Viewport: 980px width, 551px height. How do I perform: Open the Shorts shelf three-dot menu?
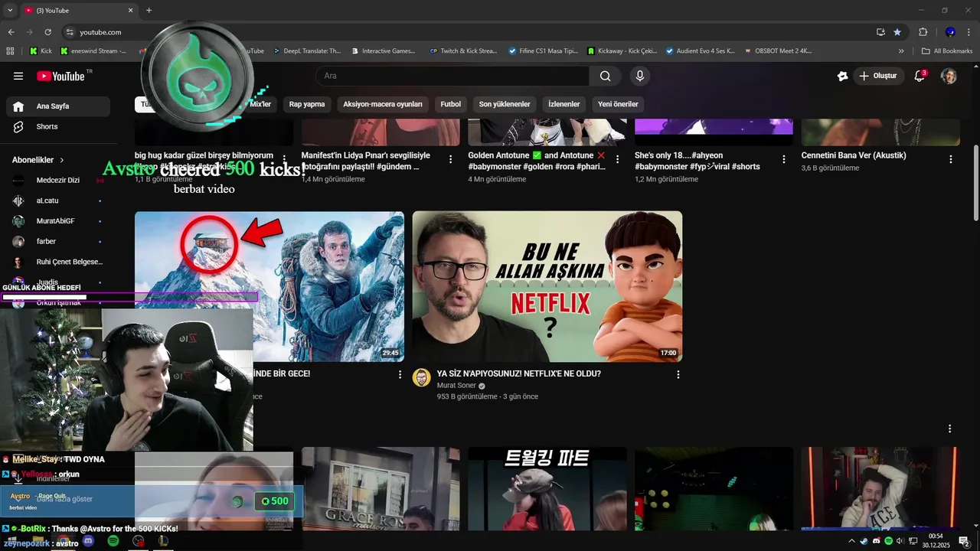(950, 429)
